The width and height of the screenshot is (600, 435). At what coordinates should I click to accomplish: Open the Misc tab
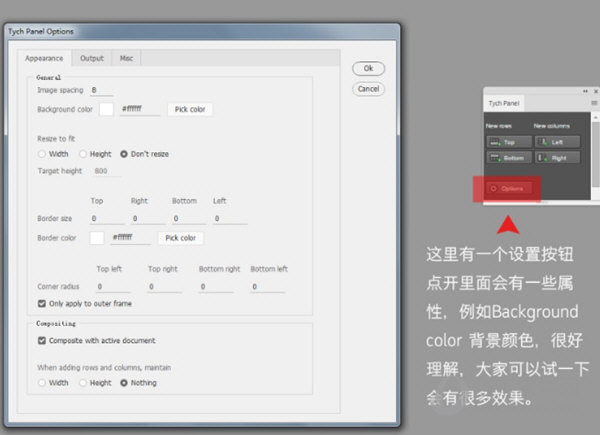tap(127, 59)
